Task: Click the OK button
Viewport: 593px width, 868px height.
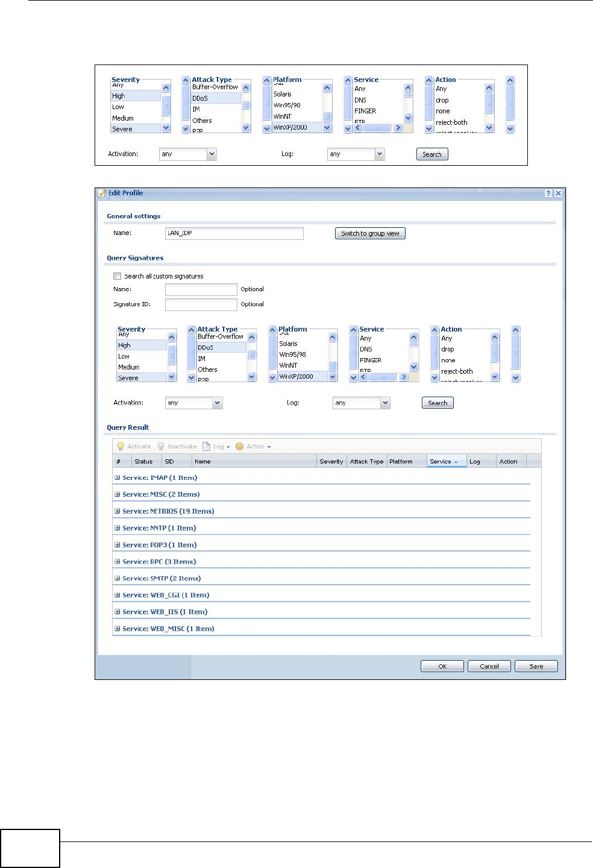Action: coord(442,666)
